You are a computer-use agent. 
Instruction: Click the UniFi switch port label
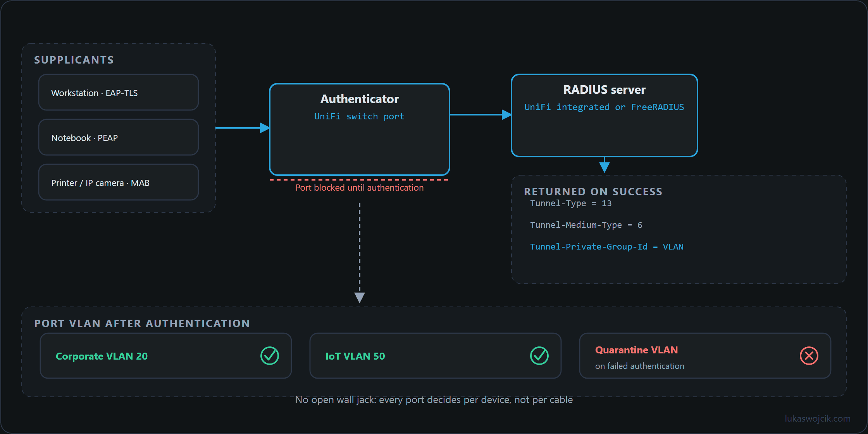(x=360, y=117)
